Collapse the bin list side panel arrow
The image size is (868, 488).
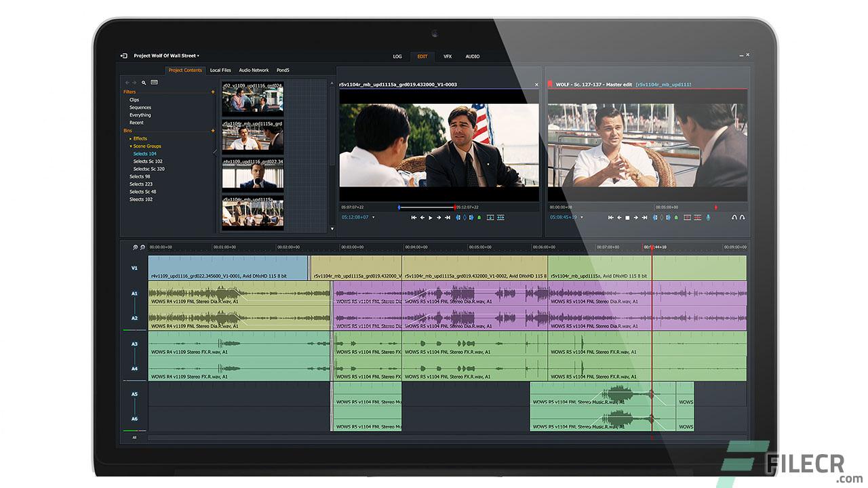click(216, 151)
